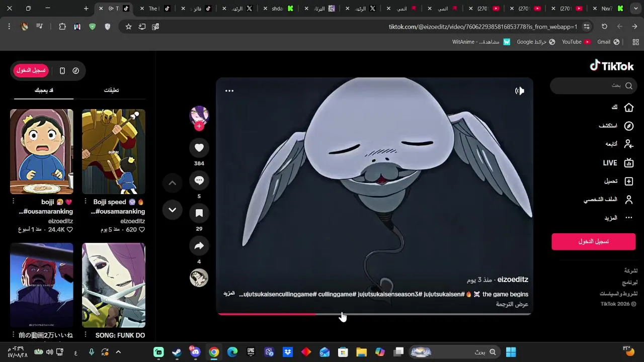Toggle the video volume speaker icon
Screen dimensions: 644x362
tap(520, 91)
